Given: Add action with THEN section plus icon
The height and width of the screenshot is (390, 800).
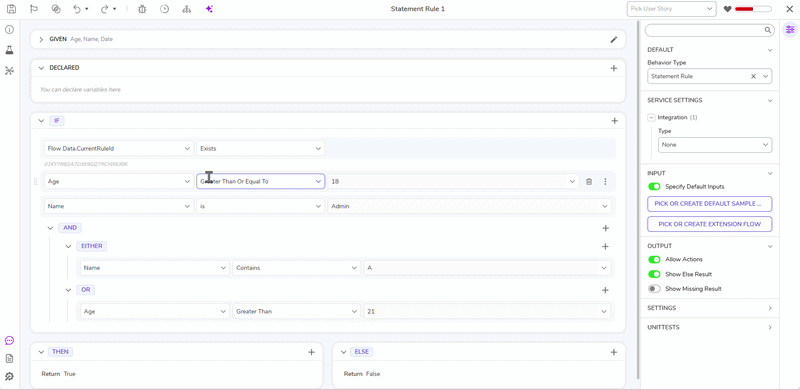Looking at the screenshot, I should (x=312, y=352).
